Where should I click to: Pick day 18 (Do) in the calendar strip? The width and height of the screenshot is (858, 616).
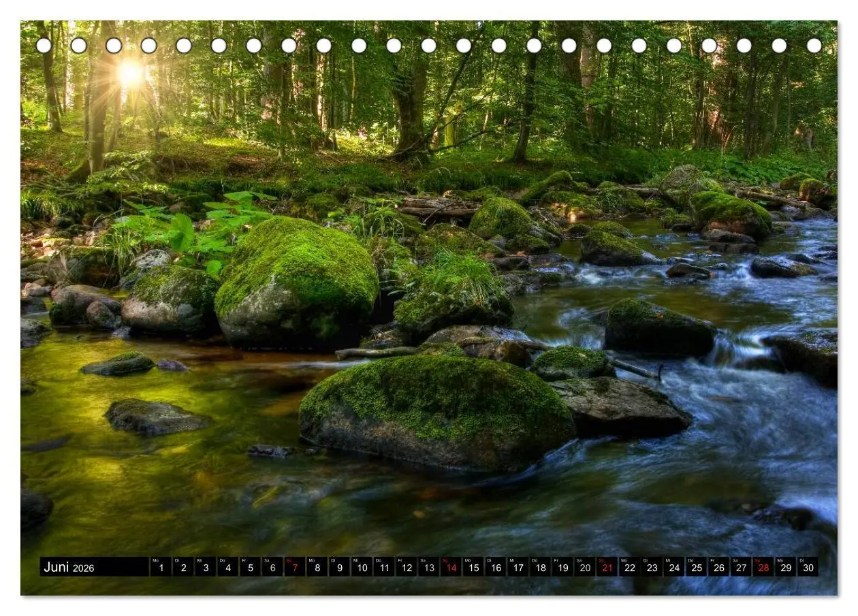[540, 566]
